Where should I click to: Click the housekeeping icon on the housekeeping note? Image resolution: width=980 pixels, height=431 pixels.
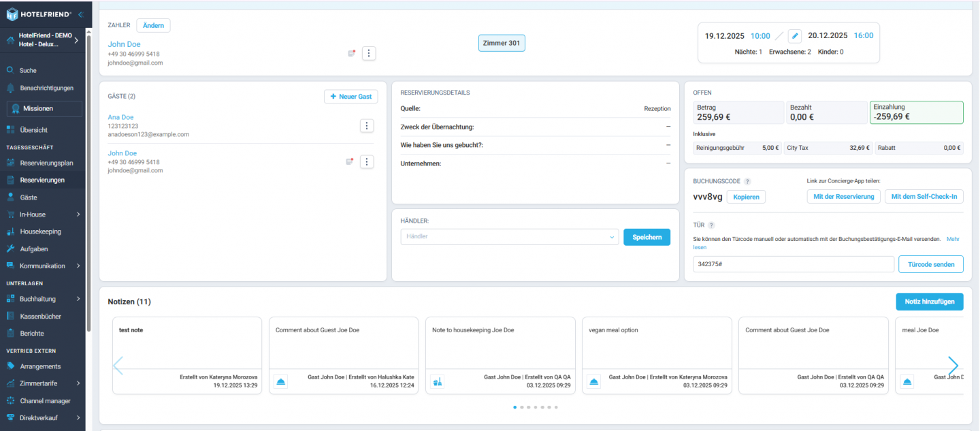point(438,383)
